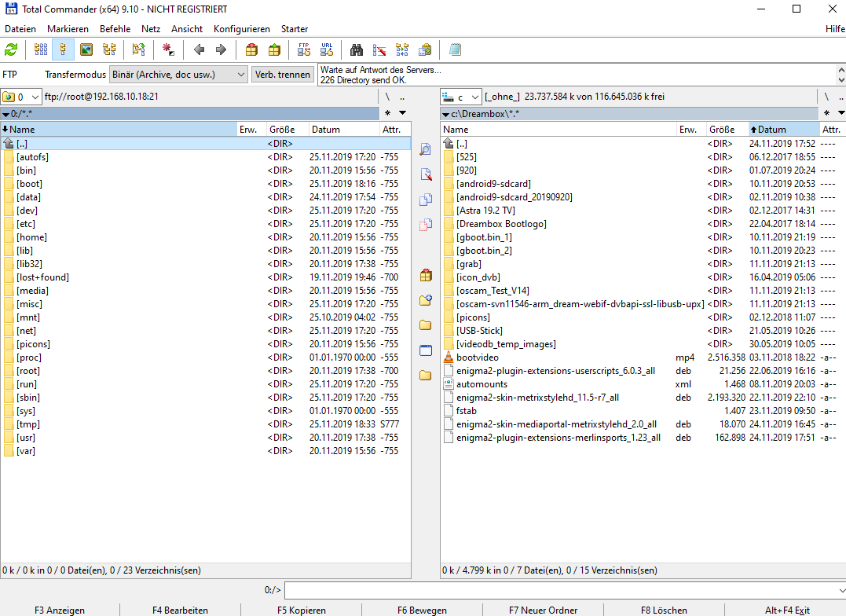Click the new folder icon in middle bar

[426, 299]
